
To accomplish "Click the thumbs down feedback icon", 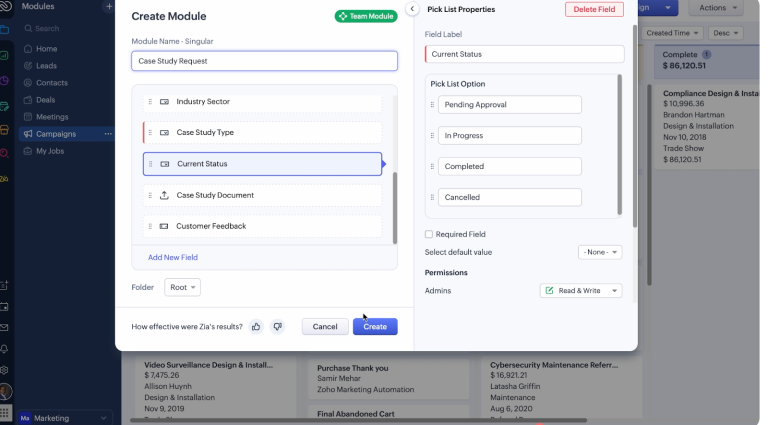I will [x=278, y=326].
